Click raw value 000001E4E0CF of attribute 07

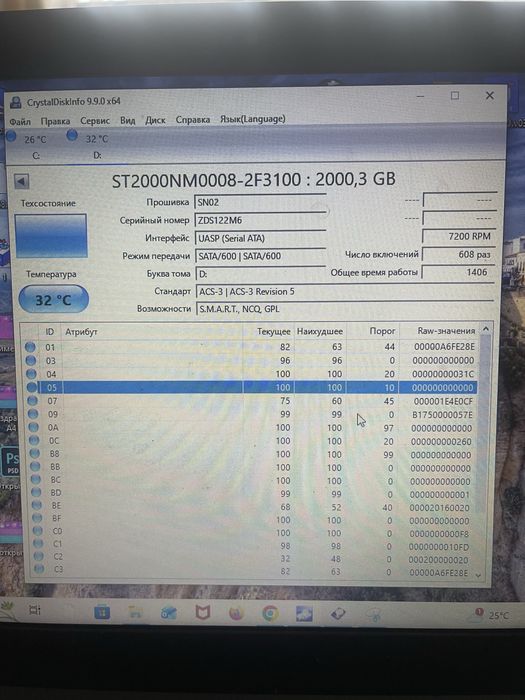coord(443,401)
